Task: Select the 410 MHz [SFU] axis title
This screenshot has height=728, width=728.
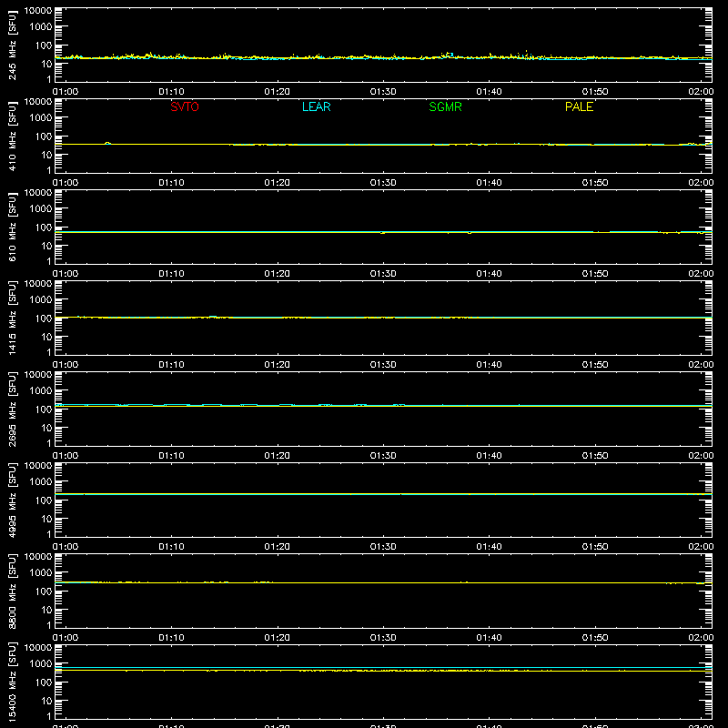Action: tap(12, 136)
